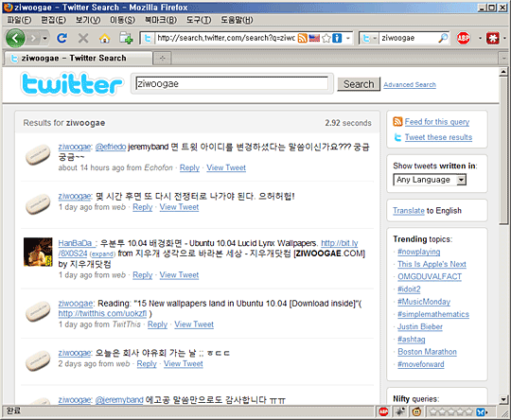
Task: Go to the Home page icon
Action: 104,39
